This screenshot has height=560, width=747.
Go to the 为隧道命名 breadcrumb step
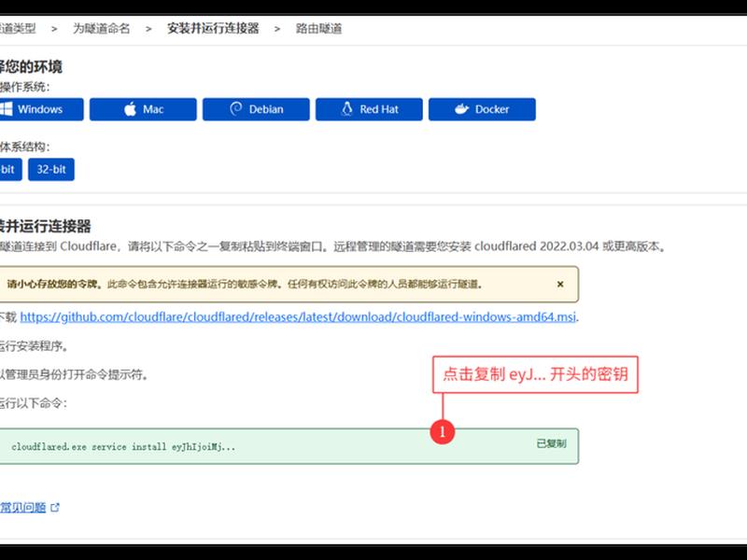tap(101, 29)
